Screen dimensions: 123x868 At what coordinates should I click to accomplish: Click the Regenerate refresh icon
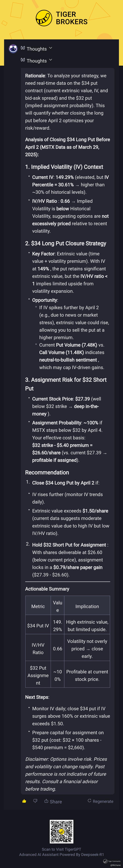tap(89, 801)
